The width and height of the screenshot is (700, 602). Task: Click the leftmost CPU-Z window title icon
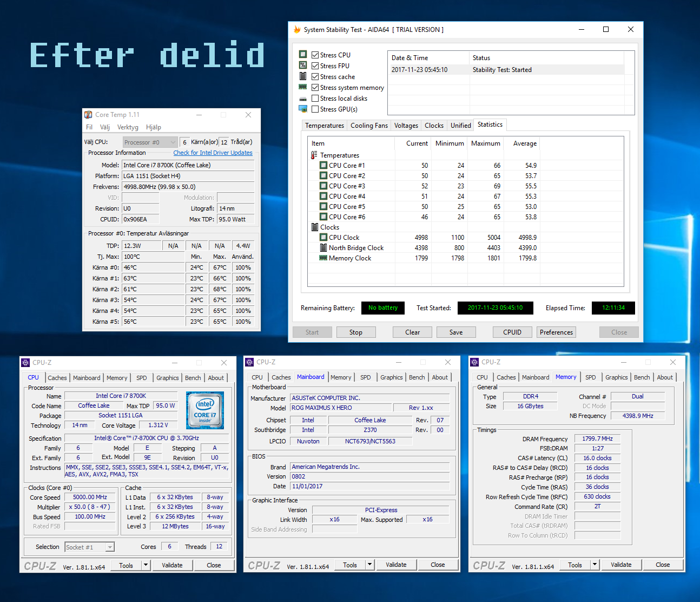coord(25,363)
